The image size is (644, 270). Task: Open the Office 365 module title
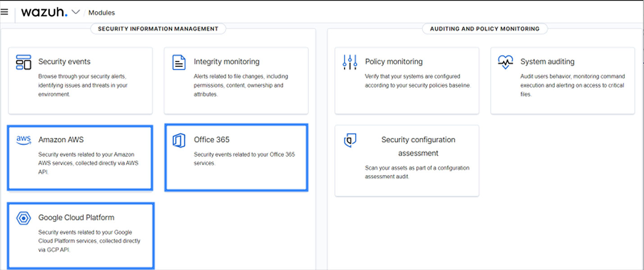[212, 139]
